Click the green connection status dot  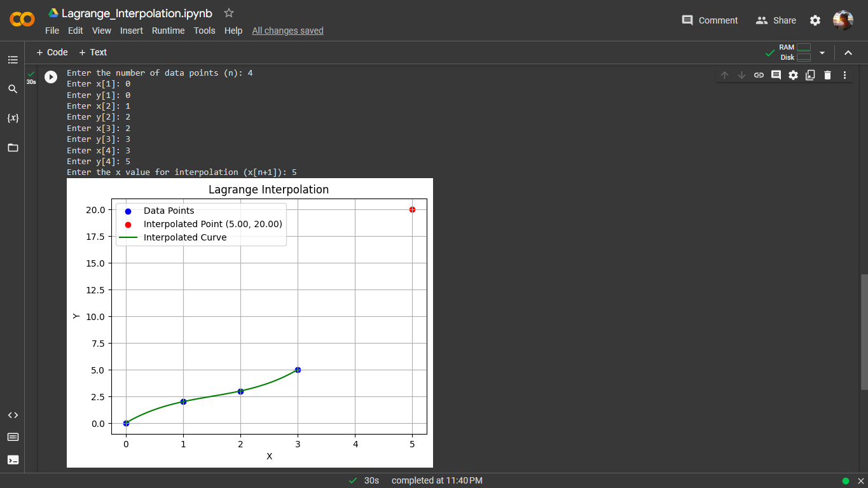click(846, 481)
